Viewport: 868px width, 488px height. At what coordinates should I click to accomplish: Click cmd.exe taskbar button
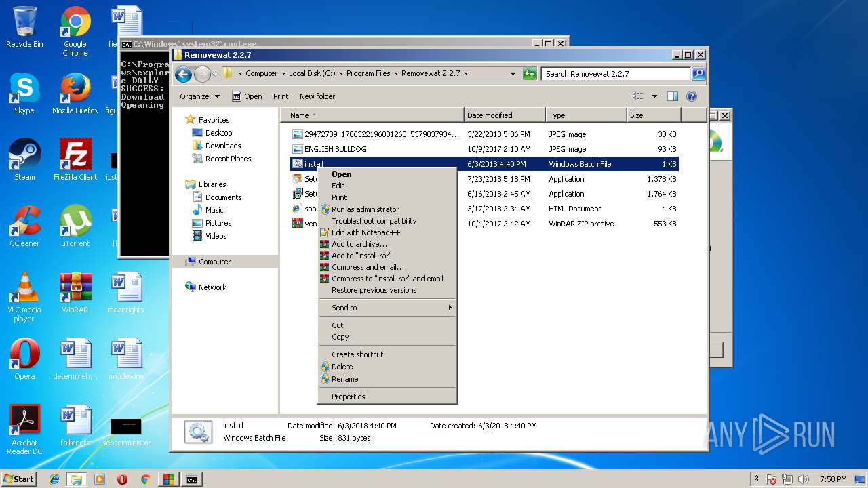coord(192,479)
